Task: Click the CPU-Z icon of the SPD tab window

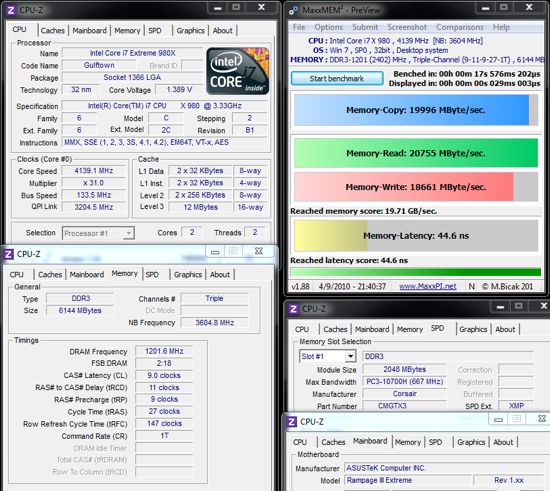Action: pyautogui.click(x=294, y=309)
